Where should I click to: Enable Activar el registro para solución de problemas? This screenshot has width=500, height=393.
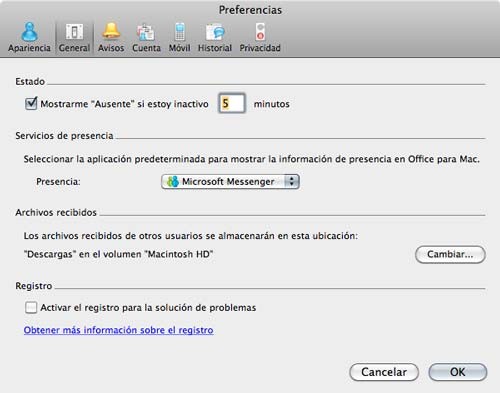tap(31, 307)
